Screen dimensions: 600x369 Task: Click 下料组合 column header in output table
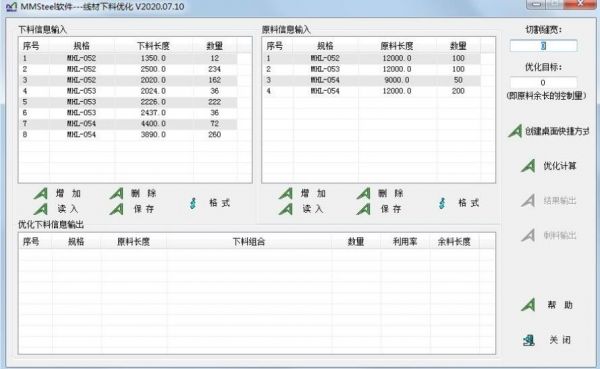click(249, 242)
